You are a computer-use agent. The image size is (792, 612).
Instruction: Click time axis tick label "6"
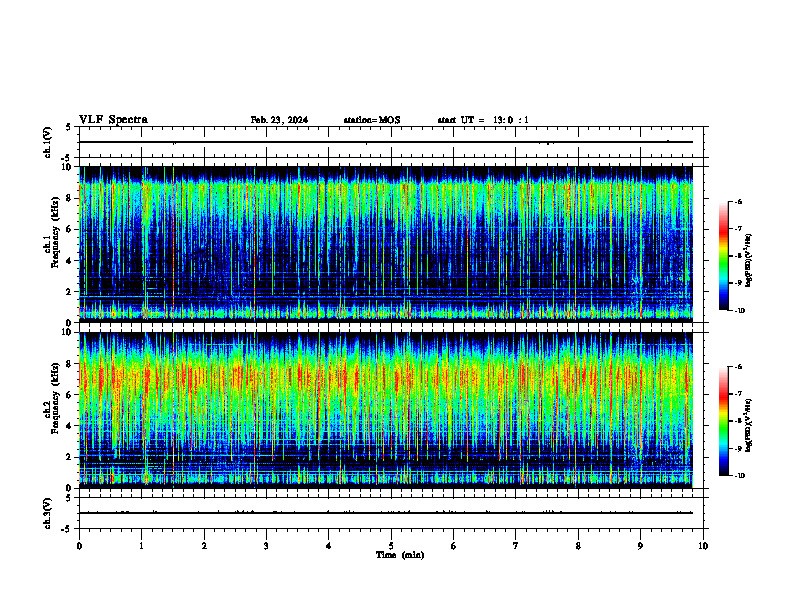pos(453,546)
